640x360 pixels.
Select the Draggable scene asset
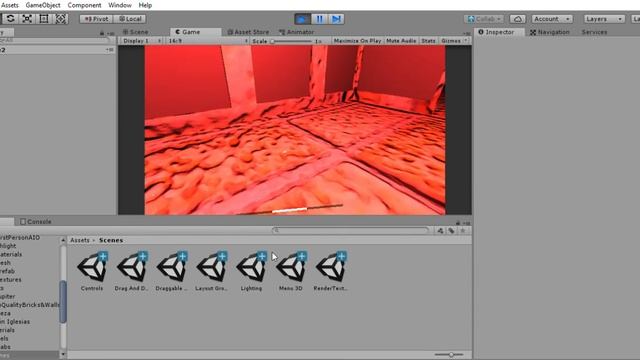[x=171, y=271]
